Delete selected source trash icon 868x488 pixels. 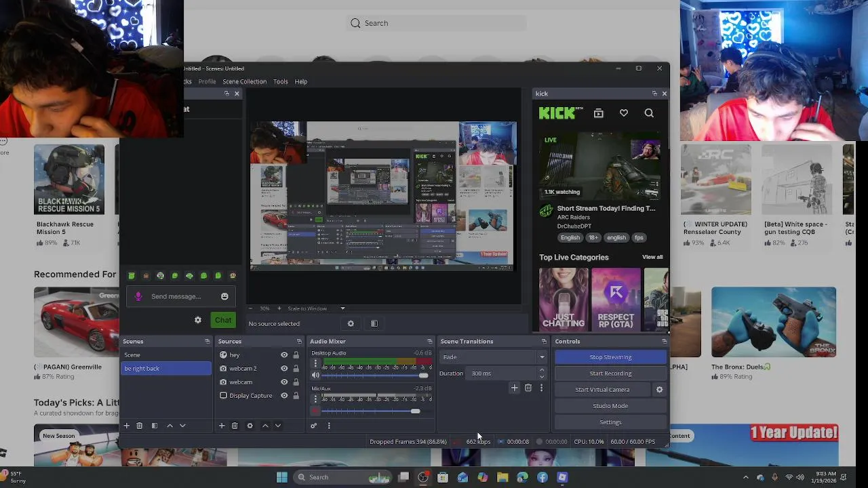(x=235, y=426)
